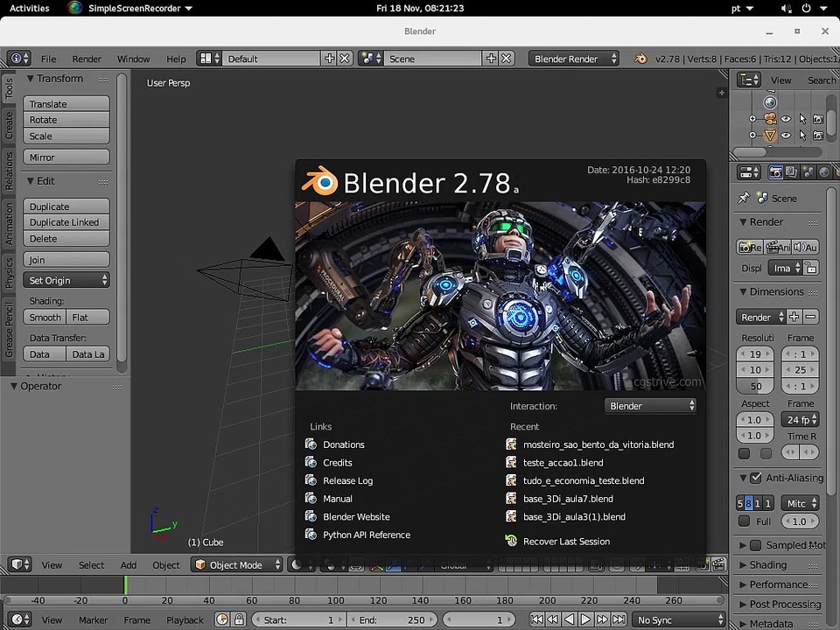
Task: Delete the current scene with X
Action: pos(506,59)
